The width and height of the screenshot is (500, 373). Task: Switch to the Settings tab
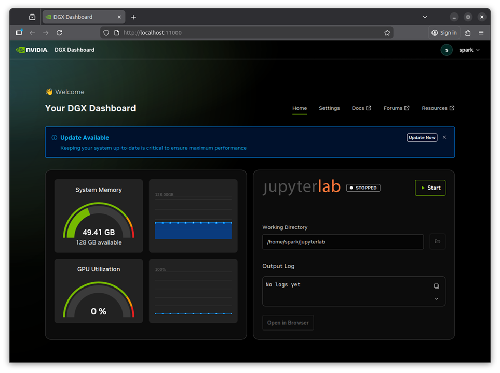(329, 108)
